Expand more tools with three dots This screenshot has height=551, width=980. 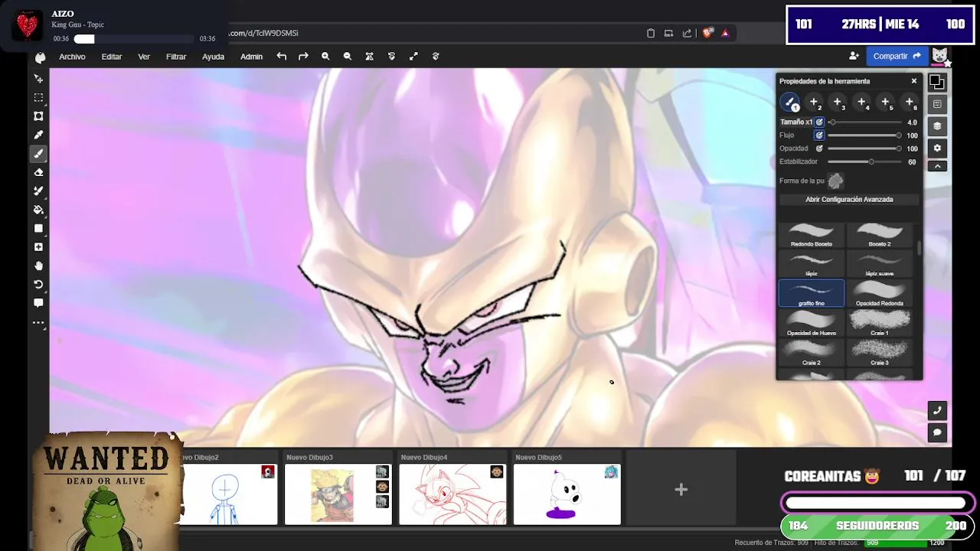tap(39, 323)
